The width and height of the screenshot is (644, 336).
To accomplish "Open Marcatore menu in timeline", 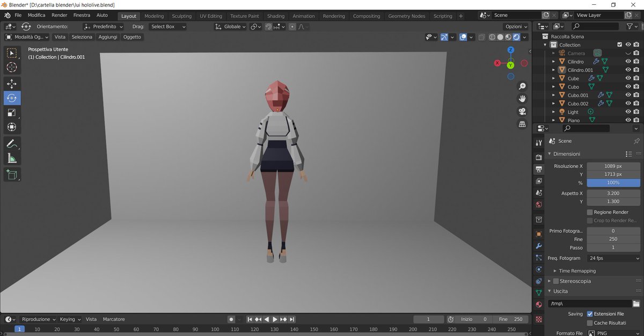I will point(114,319).
